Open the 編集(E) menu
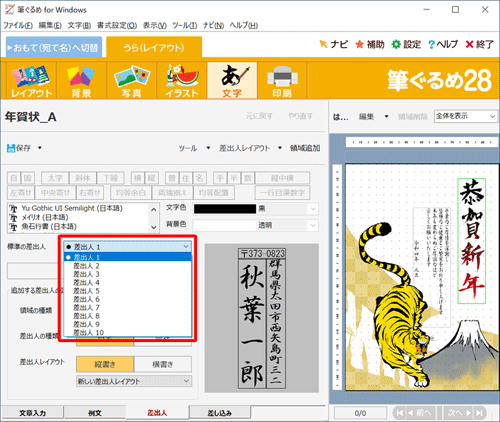500x422 pixels. point(50,25)
